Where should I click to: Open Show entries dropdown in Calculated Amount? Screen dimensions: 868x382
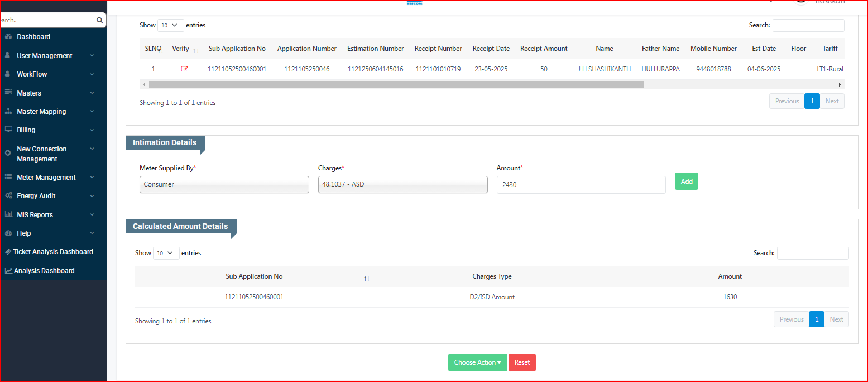click(166, 253)
